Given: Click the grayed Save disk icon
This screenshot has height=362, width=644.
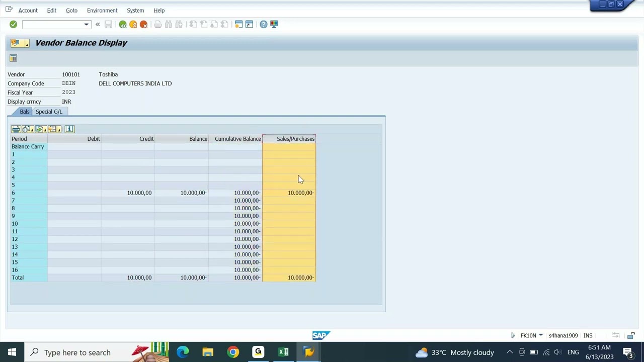Looking at the screenshot, I should tap(108, 24).
